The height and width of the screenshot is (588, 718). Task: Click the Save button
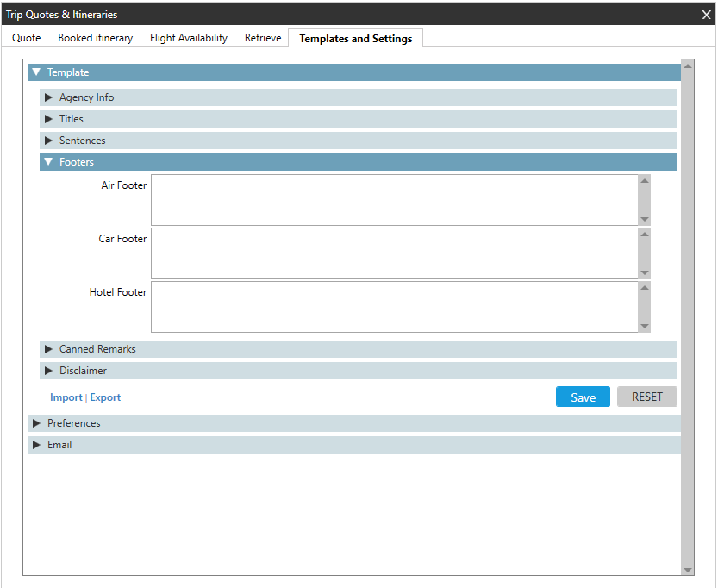(x=583, y=397)
